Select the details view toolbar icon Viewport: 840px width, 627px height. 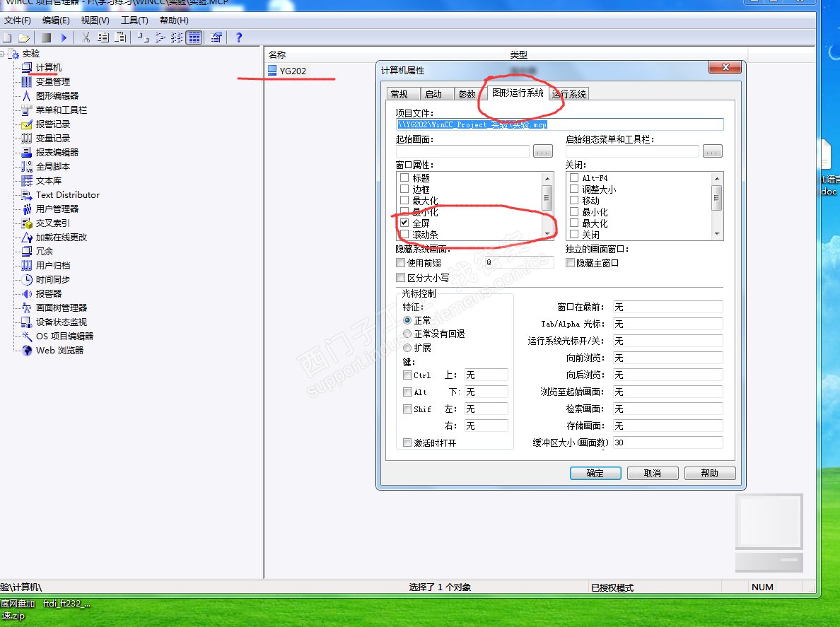(x=194, y=37)
